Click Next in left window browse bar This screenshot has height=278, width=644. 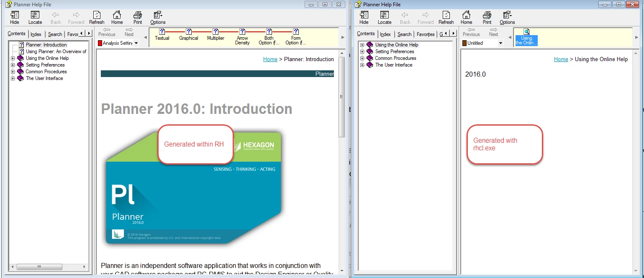coord(129,32)
